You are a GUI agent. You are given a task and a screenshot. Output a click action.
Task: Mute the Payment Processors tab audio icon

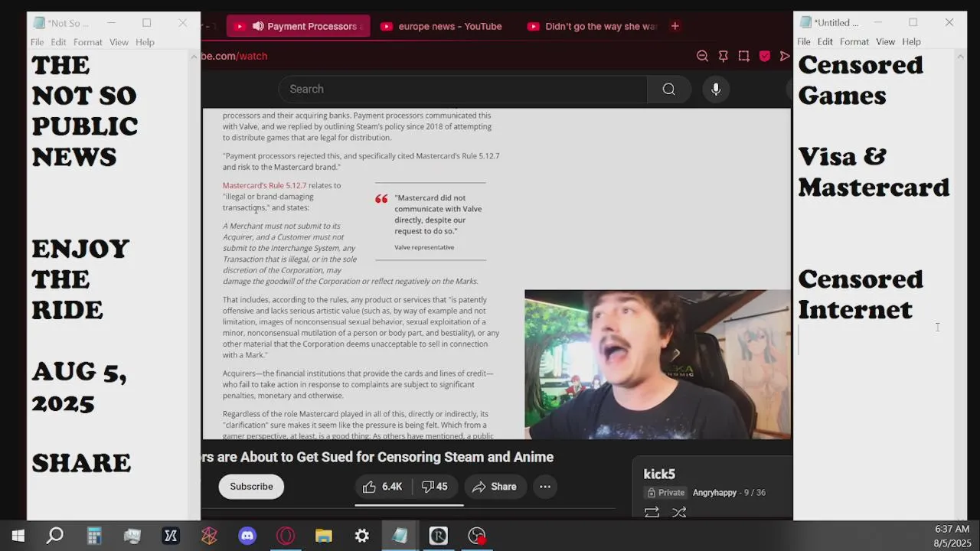[258, 26]
